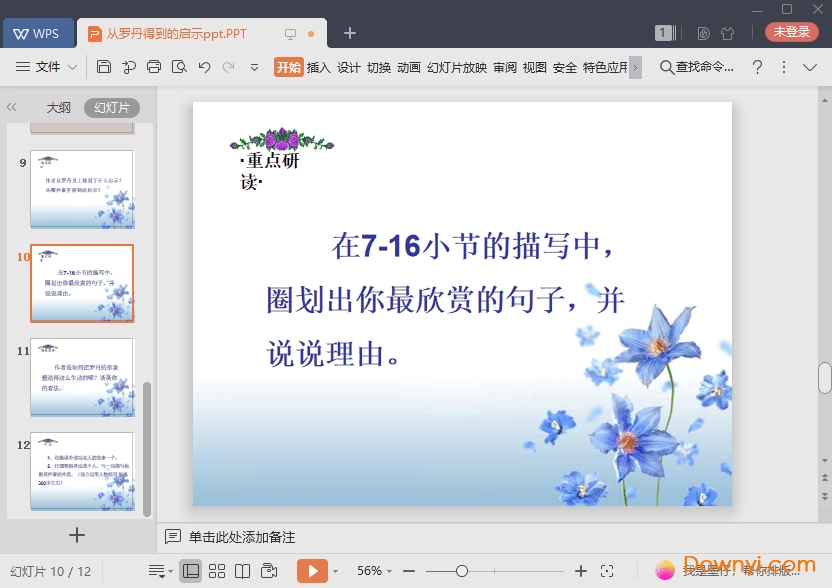Select the Print icon in quick access toolbar
Screen dimensions: 832x588
[153, 67]
